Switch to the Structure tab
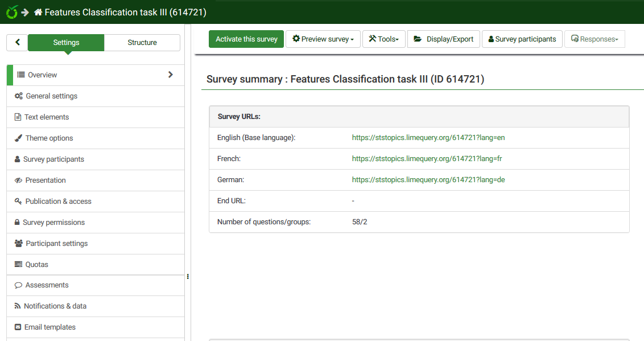The image size is (644, 341). (x=142, y=43)
